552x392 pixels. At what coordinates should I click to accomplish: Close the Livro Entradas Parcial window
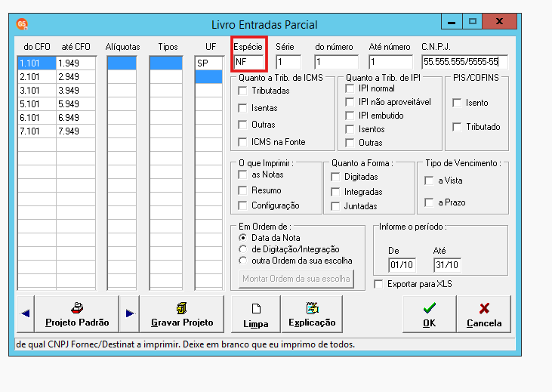click(500, 22)
